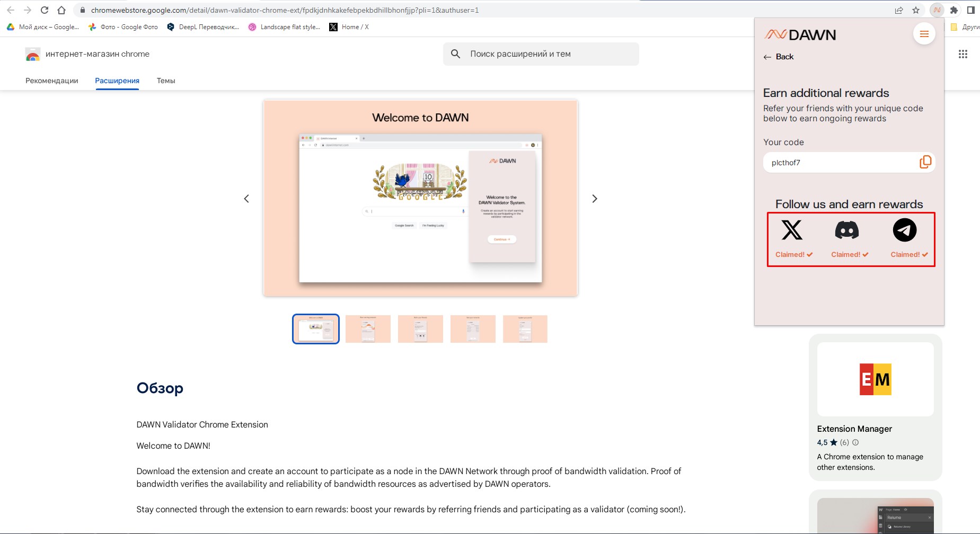Show the previous screenshot in carousel
980x534 pixels.
coord(246,199)
